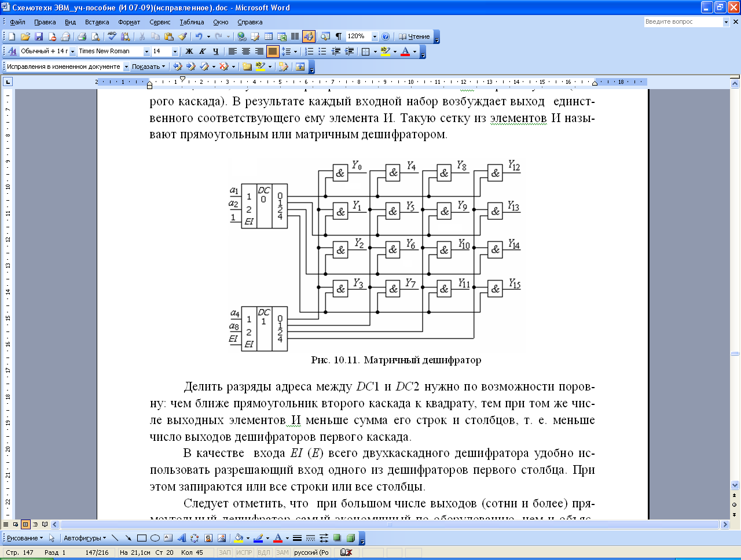The height and width of the screenshot is (560, 741).
Task: Open the Tables and Borders toolbar icon
Action: coord(255,36)
